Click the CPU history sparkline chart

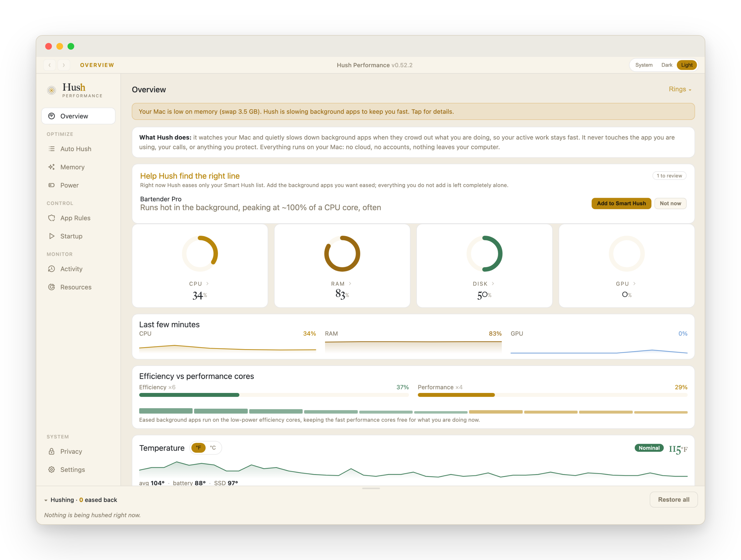pos(227,347)
